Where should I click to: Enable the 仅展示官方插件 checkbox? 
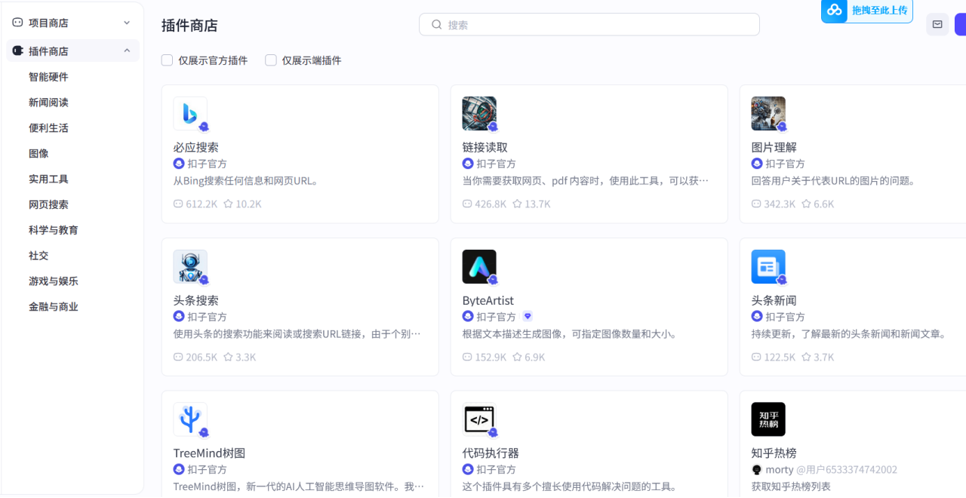point(167,60)
